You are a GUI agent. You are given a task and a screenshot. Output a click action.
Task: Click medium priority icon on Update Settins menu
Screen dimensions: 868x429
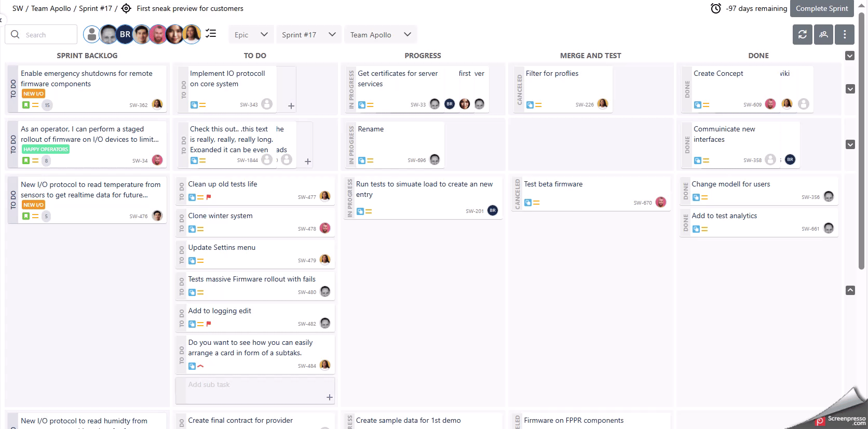pyautogui.click(x=200, y=261)
